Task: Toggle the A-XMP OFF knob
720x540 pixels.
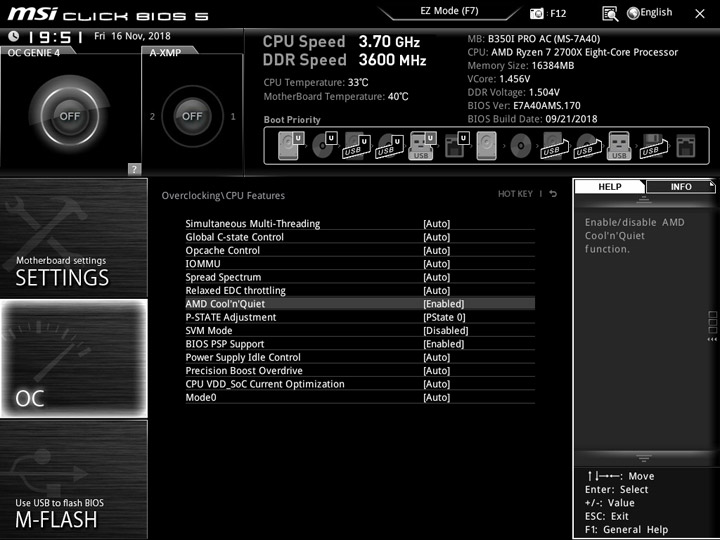Action: coord(192,116)
